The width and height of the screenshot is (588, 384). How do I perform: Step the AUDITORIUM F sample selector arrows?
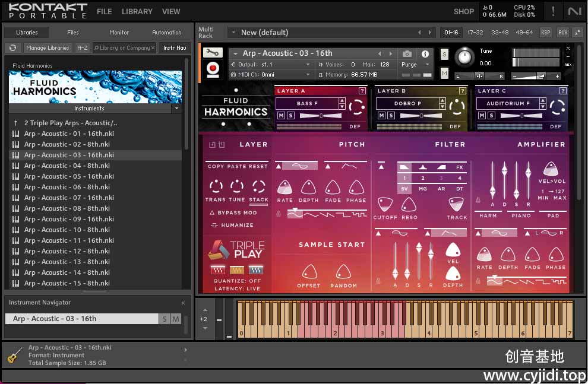point(543,103)
